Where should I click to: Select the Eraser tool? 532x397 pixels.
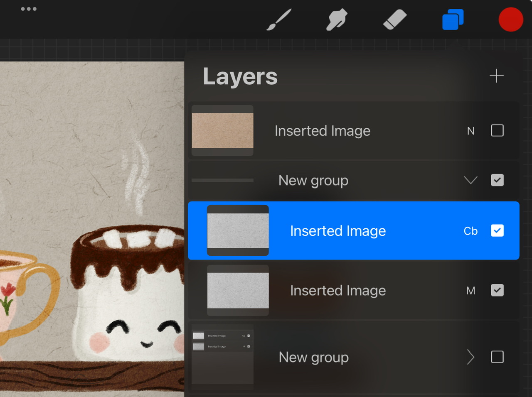tap(394, 19)
